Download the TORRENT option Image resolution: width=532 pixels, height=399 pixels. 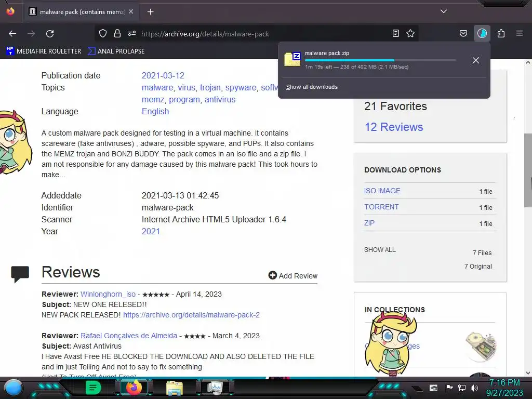click(381, 207)
